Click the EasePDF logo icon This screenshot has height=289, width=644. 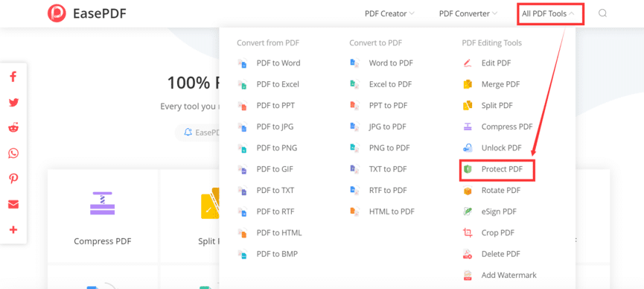coord(57,13)
